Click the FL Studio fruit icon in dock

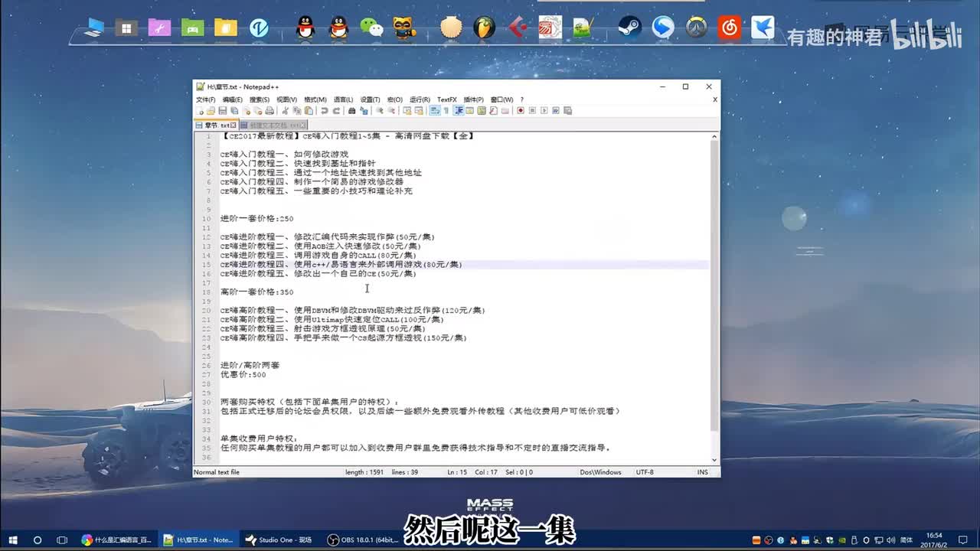tap(484, 28)
